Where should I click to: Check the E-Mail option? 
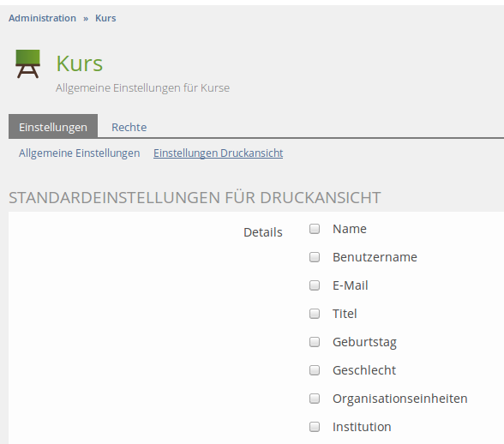point(315,285)
